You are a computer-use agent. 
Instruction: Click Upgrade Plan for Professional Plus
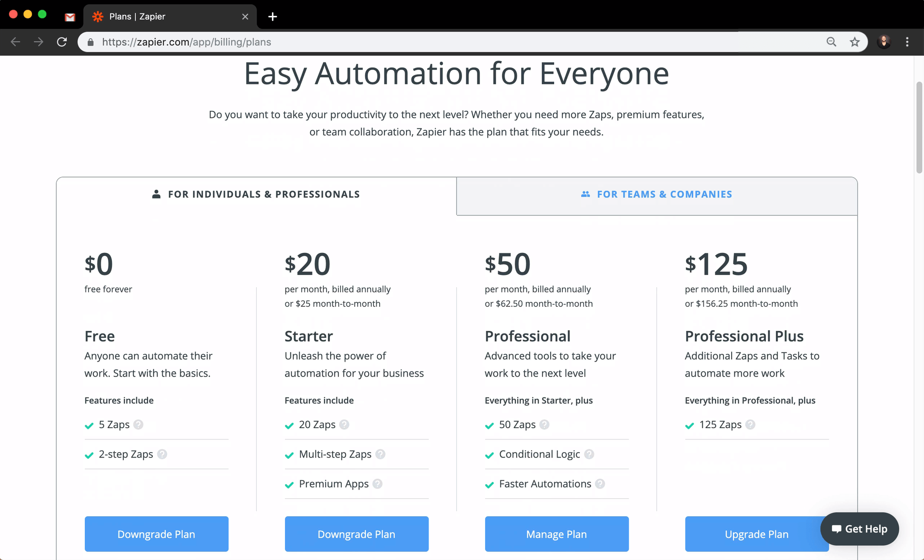[752, 534]
